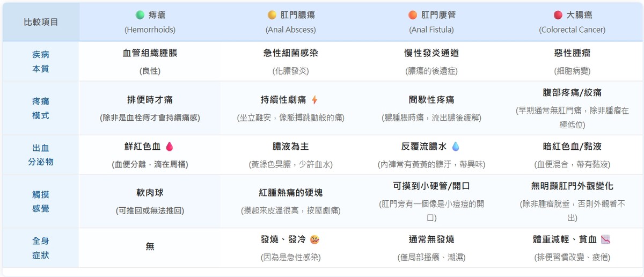Screen dimensions: 644x277
Task: Click the 紅腫熱痛的硬塊 cell text
Action: (x=290, y=193)
